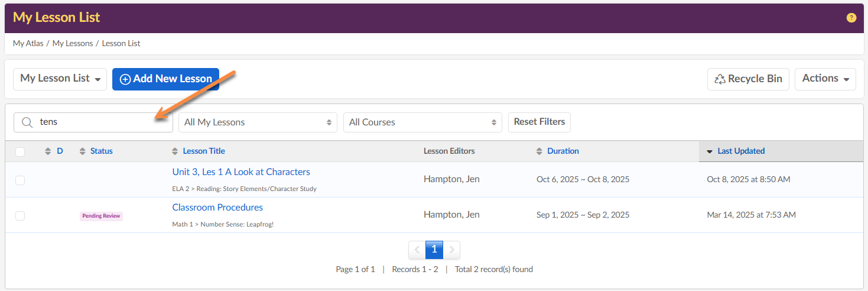Click the Add New Lesson button
This screenshot has width=868, height=291.
[165, 79]
